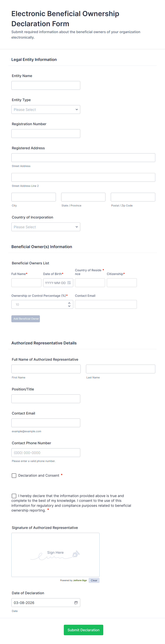
Task: Open calendar icon in Date of Birth field
Action: tap(69, 283)
